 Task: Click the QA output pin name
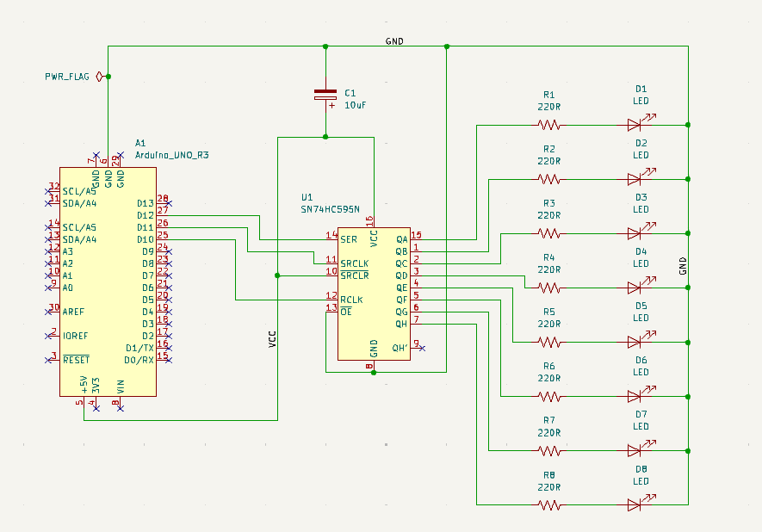pyautogui.click(x=401, y=239)
